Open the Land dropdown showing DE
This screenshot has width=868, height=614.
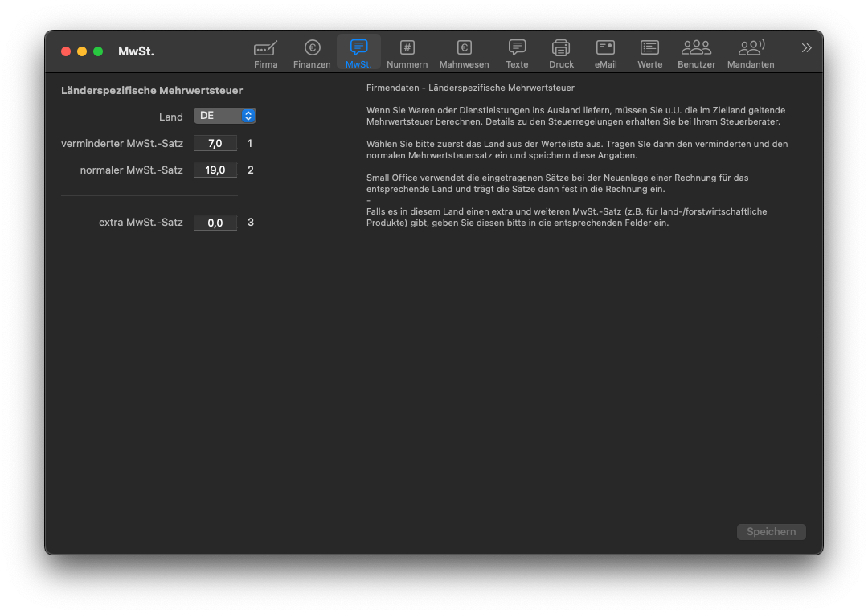click(225, 116)
